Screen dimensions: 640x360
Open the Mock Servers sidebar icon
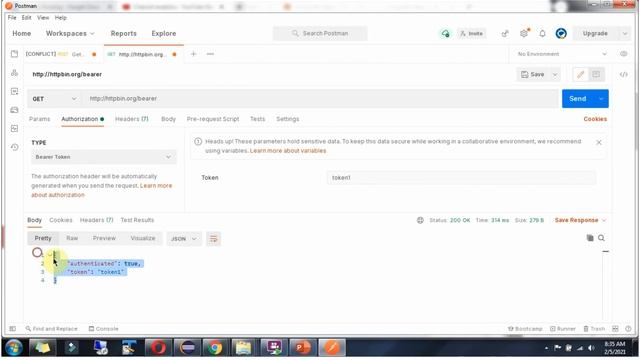click(14, 110)
